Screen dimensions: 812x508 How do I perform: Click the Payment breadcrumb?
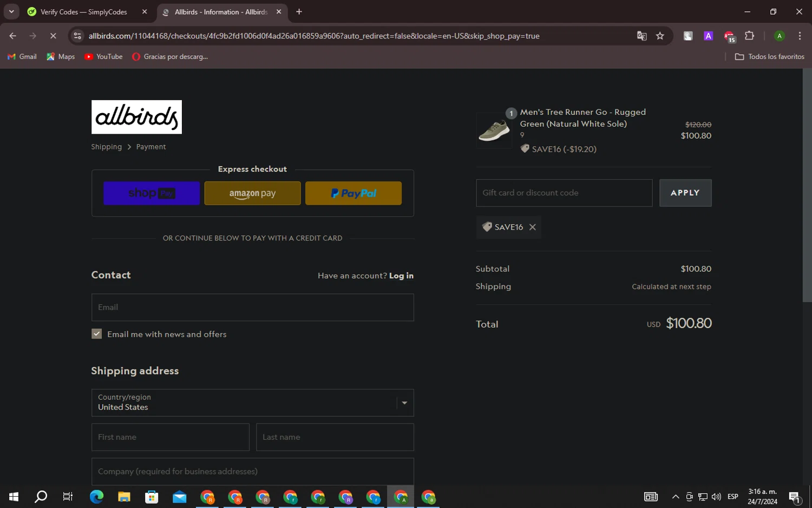click(151, 147)
